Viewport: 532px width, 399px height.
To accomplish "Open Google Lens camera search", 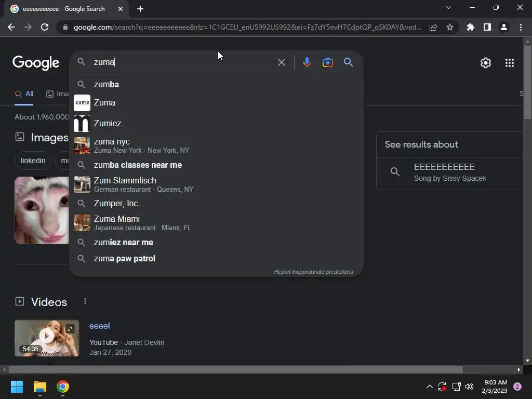I will (x=327, y=62).
